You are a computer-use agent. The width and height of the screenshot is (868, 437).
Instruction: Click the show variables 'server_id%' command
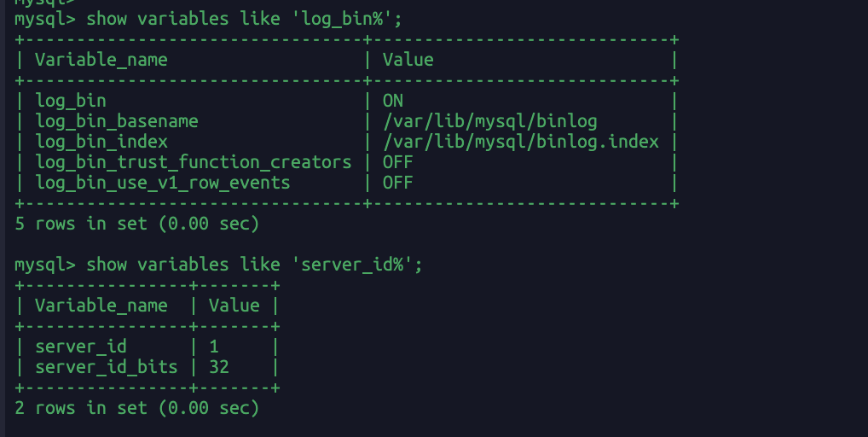tap(254, 265)
